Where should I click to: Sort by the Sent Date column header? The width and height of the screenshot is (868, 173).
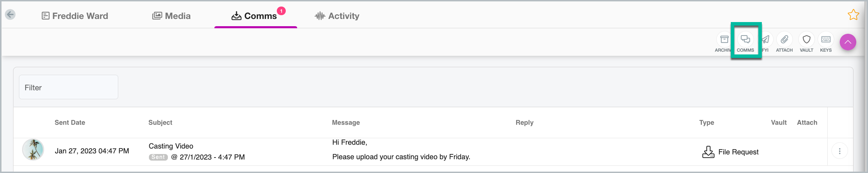pyautogui.click(x=70, y=122)
